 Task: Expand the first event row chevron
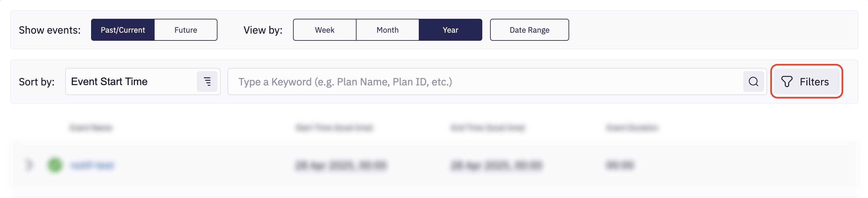[x=29, y=165]
